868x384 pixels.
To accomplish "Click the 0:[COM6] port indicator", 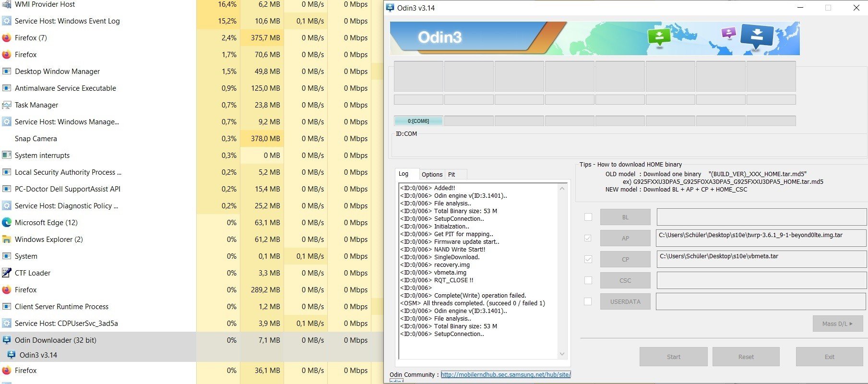I will point(418,121).
